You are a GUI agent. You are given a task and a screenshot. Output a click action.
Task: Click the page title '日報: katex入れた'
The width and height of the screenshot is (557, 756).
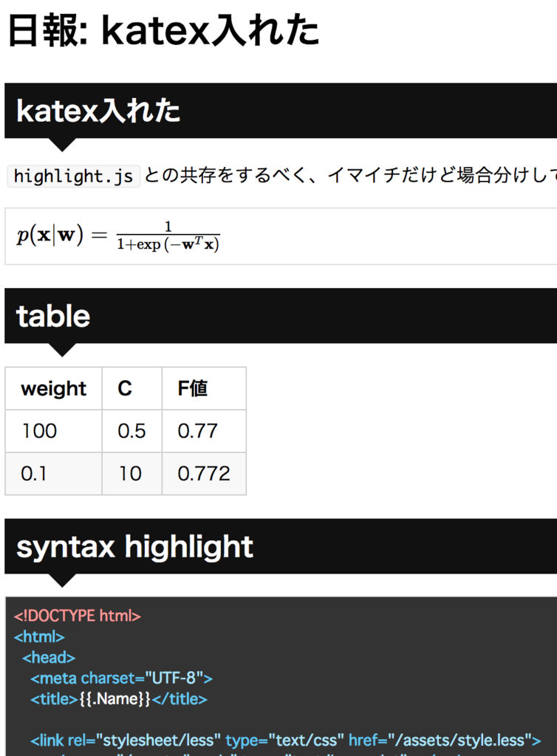coord(163,30)
